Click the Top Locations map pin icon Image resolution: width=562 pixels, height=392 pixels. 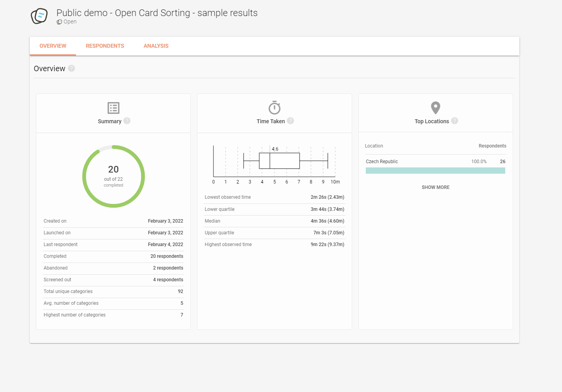coord(436,108)
